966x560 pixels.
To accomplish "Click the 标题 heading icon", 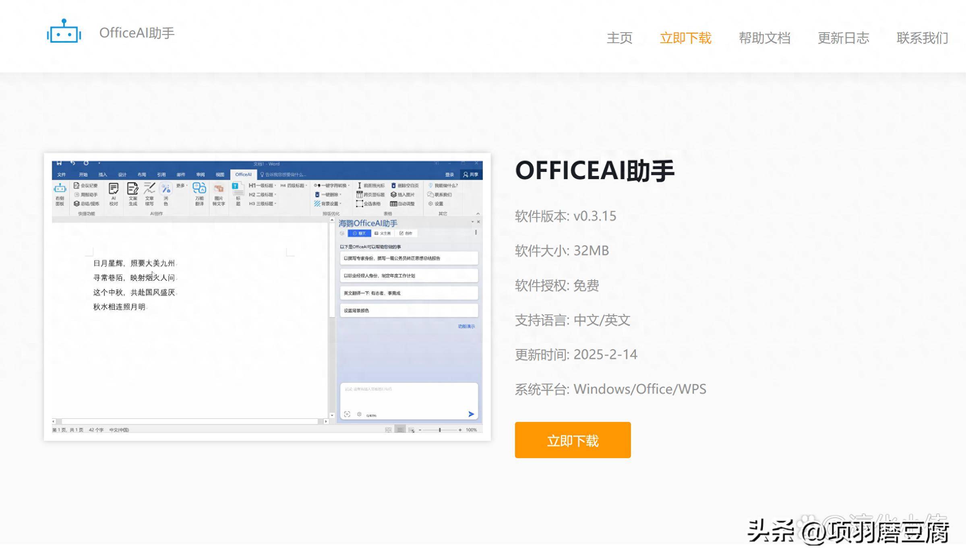I will [238, 194].
